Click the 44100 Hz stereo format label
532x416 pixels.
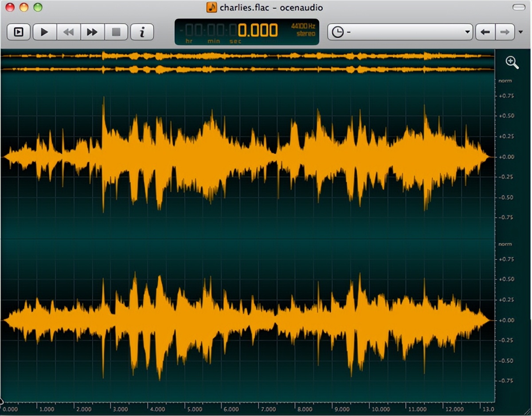(x=303, y=30)
